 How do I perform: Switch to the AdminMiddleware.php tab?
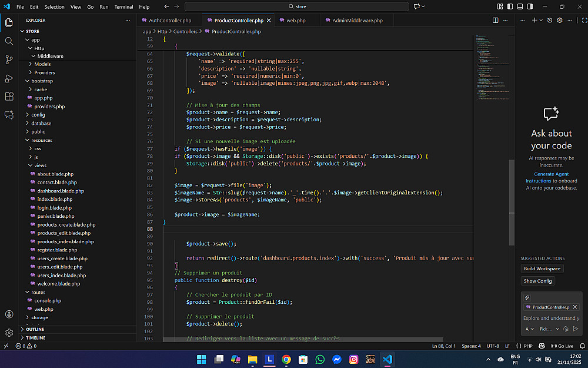pyautogui.click(x=357, y=20)
